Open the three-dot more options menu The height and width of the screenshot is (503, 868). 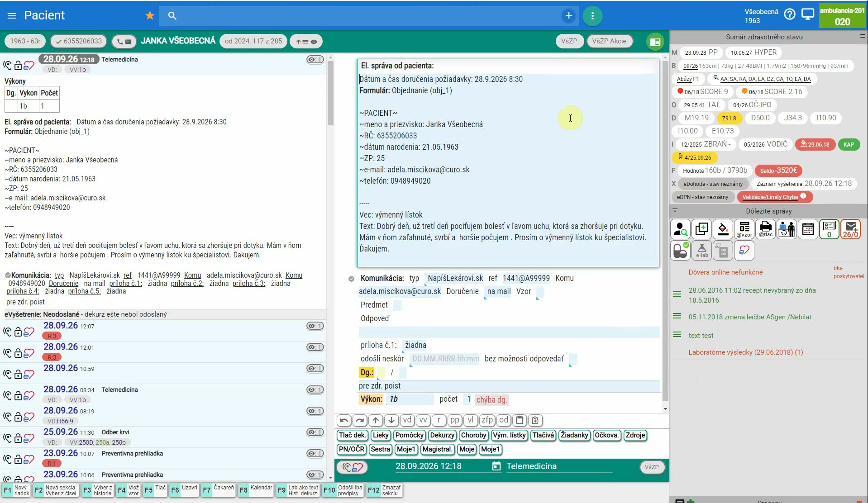click(x=592, y=16)
